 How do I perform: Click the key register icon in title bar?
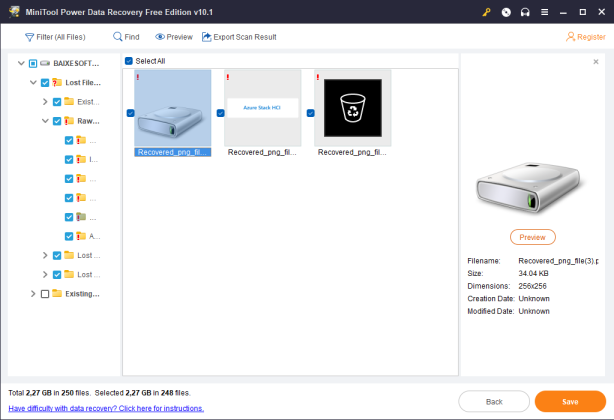486,12
